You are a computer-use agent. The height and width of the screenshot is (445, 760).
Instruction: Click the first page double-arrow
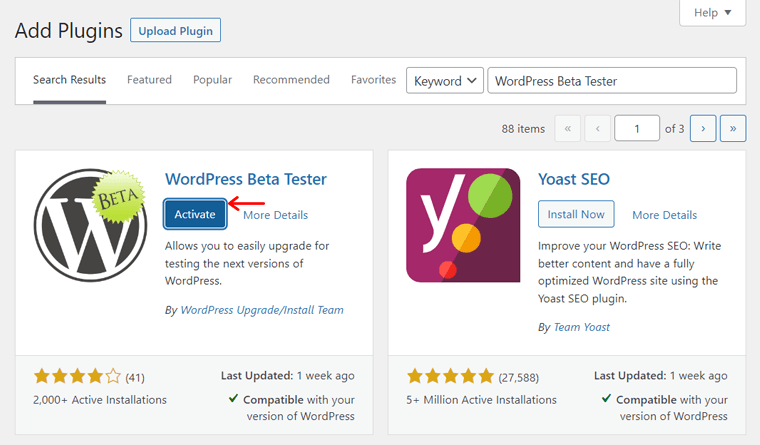tap(568, 128)
